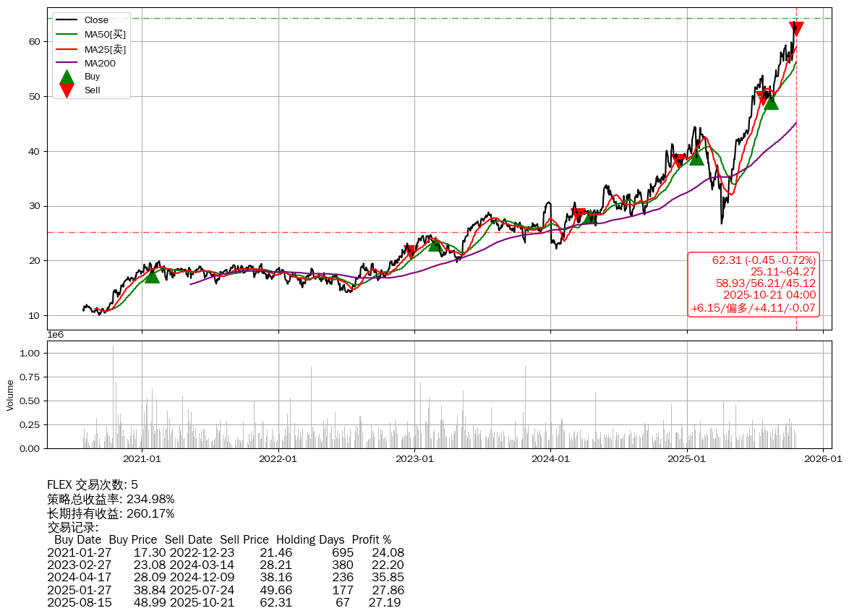The height and width of the screenshot is (616, 849).
Task: Click the red Sell triangle at the chart's peak
Action: coord(796,28)
